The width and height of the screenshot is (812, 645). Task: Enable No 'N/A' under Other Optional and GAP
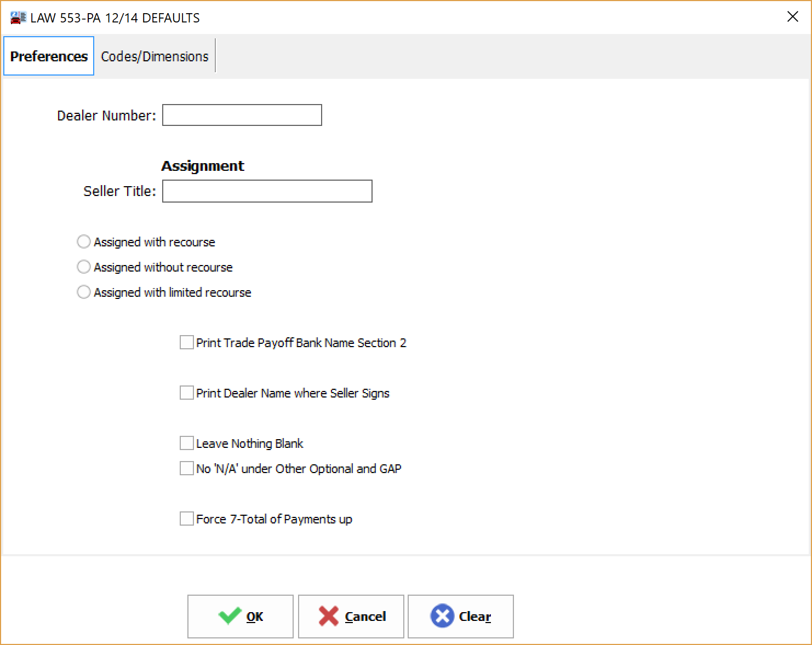186,468
